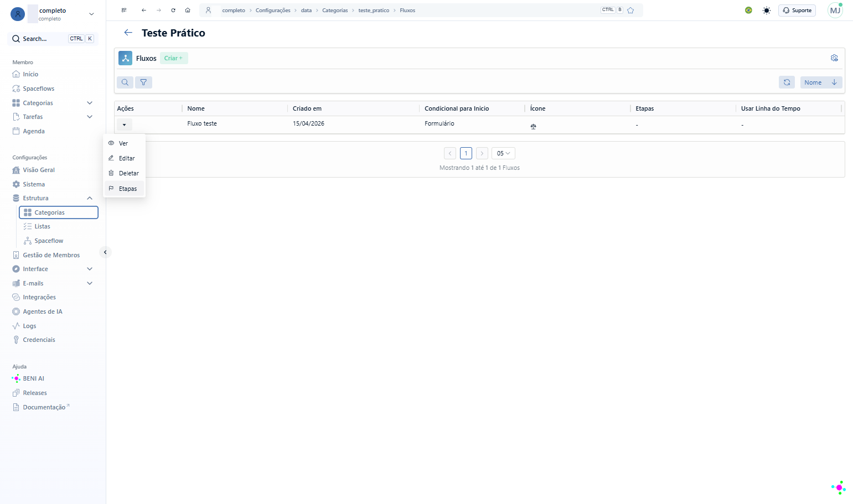Open the completo workspace switcher

click(x=53, y=14)
